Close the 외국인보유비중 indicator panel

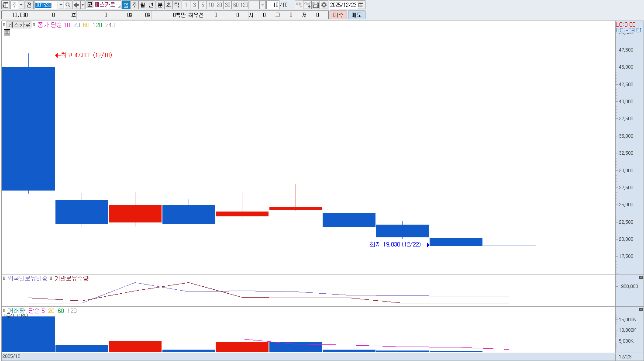point(641,278)
